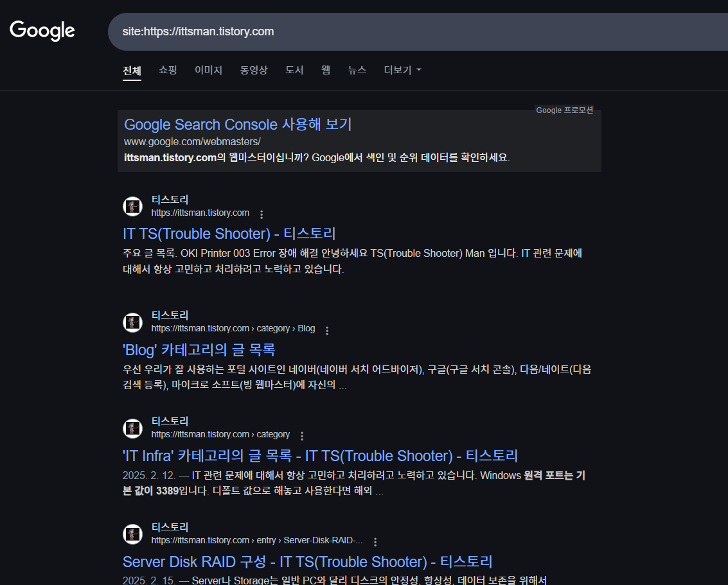Expand the 더보기 dropdown
The height and width of the screenshot is (585, 728).
(x=402, y=70)
